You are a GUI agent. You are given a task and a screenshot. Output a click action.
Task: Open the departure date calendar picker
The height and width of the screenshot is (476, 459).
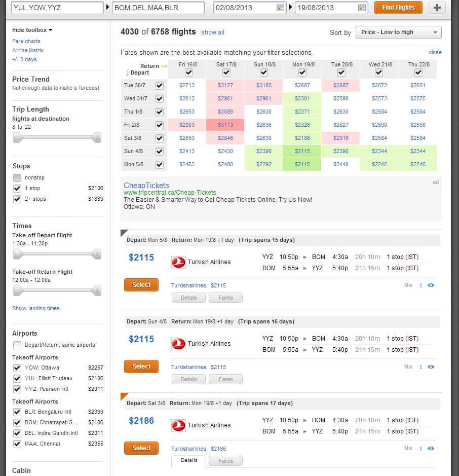(280, 8)
